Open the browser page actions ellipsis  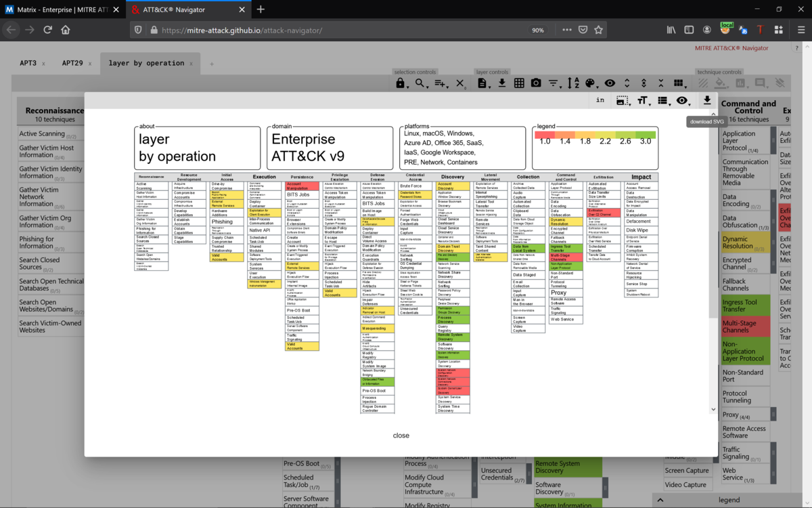567,30
